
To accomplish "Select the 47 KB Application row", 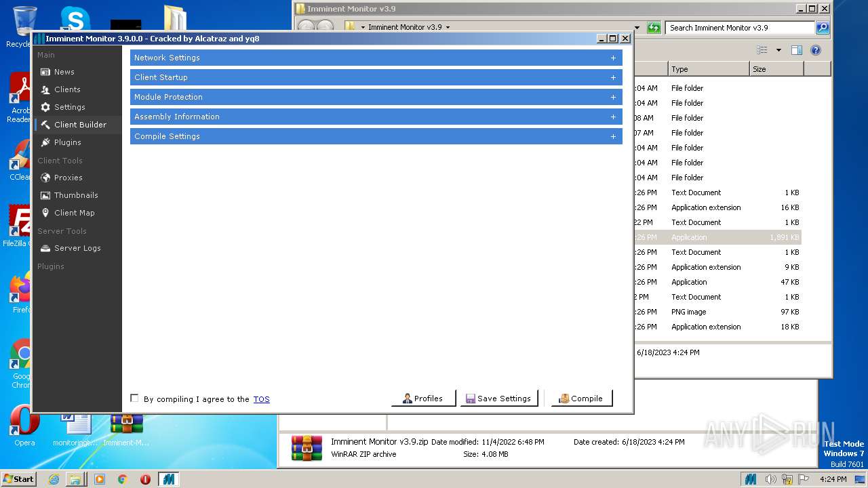I will (717, 282).
